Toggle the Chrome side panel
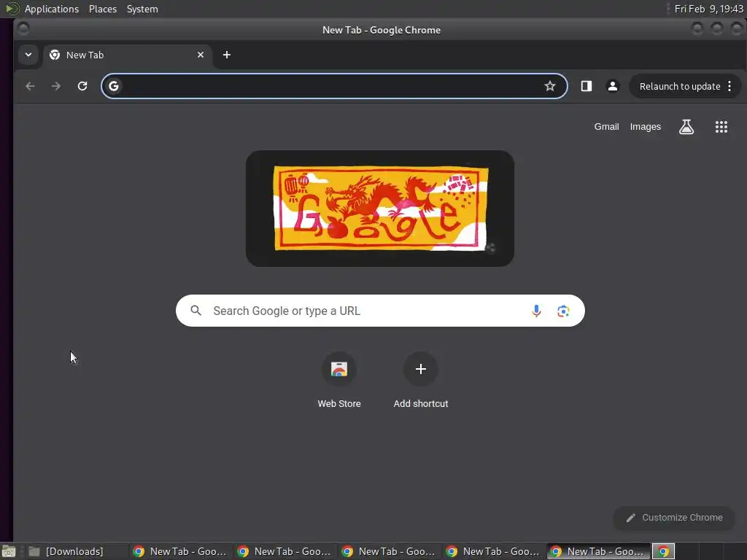This screenshot has height=560, width=747. click(x=587, y=86)
